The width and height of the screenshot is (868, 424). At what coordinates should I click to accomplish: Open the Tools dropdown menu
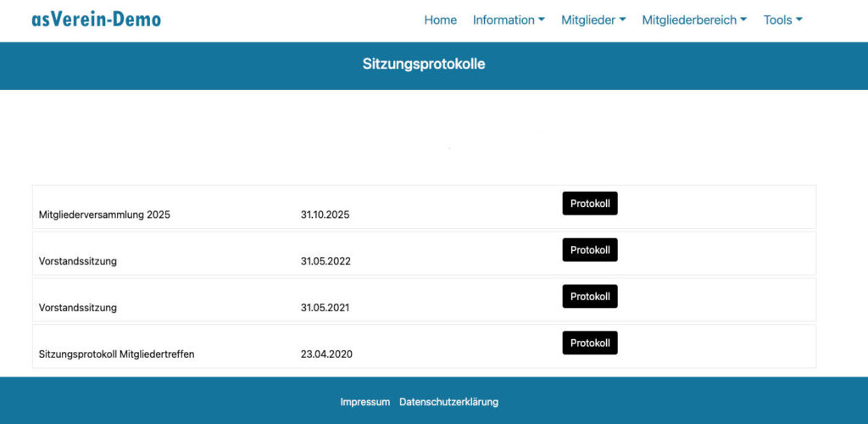pyautogui.click(x=782, y=20)
